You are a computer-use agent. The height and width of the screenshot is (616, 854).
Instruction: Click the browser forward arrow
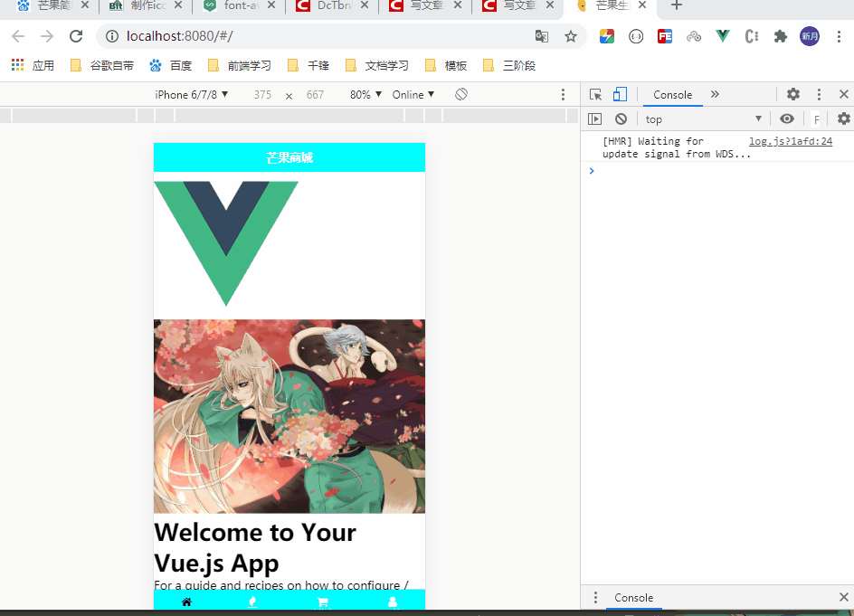coord(47,36)
